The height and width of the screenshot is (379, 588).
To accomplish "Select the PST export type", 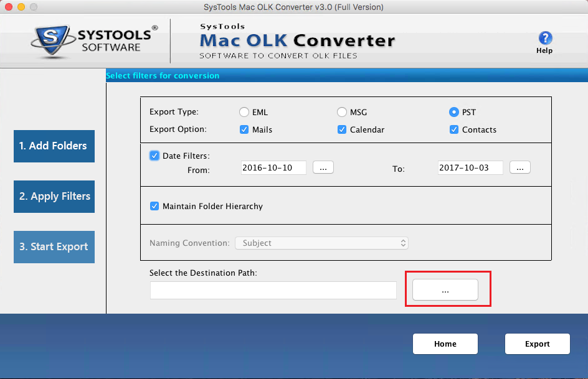I will (454, 113).
